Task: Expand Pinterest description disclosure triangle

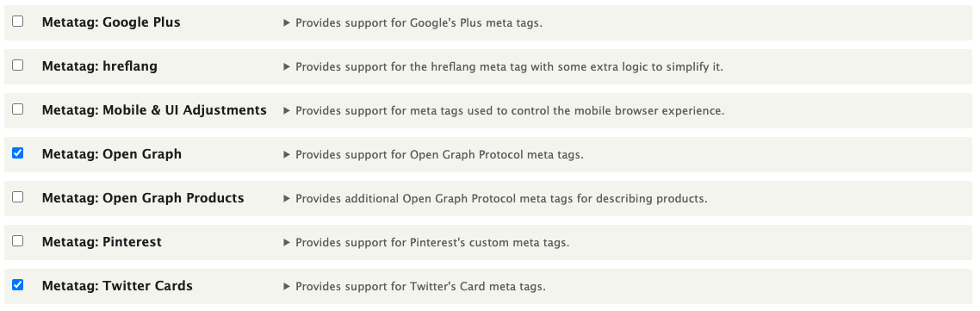Action: (x=287, y=243)
